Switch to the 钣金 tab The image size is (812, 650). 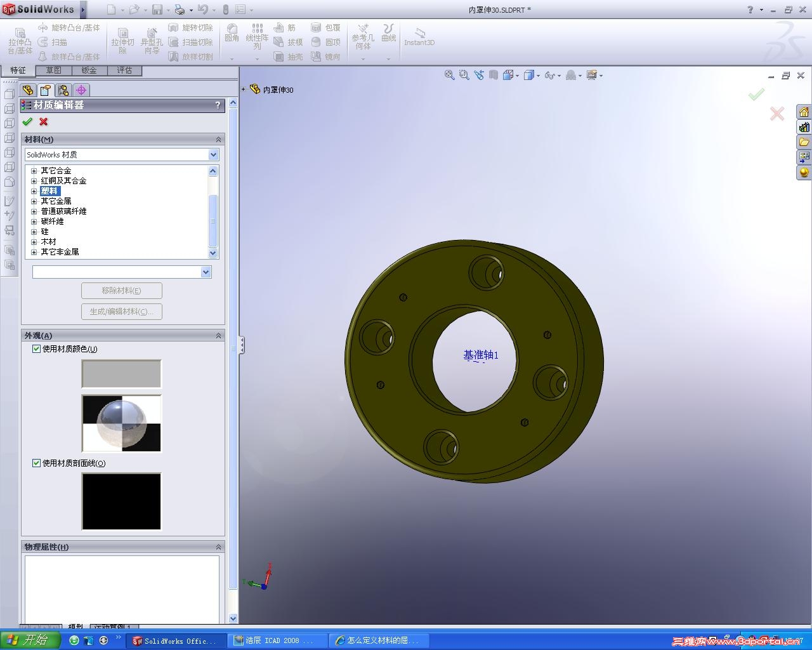89,70
